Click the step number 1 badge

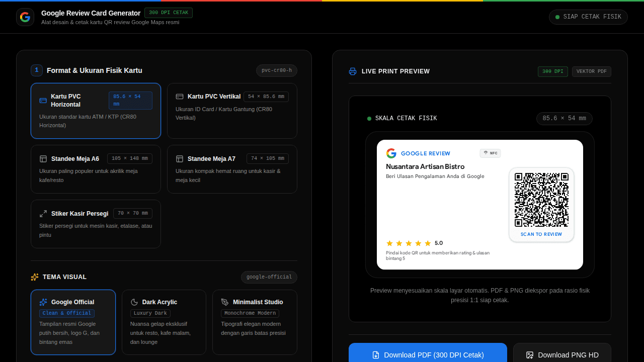(x=37, y=70)
